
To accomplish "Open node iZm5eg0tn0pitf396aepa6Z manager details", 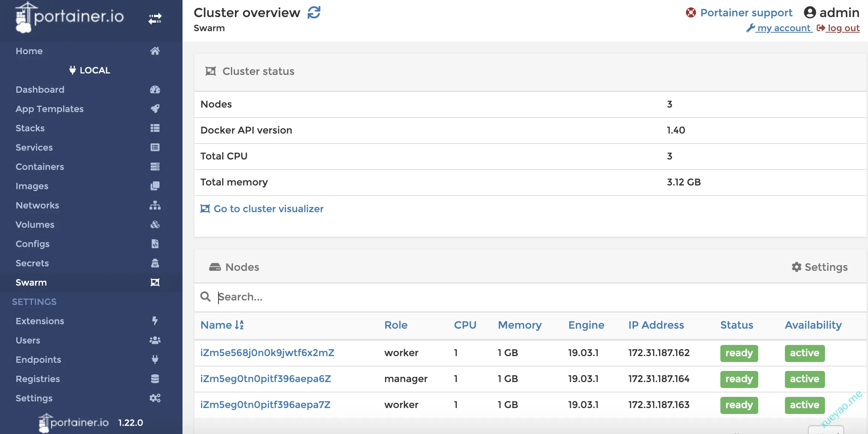I will click(x=266, y=379).
